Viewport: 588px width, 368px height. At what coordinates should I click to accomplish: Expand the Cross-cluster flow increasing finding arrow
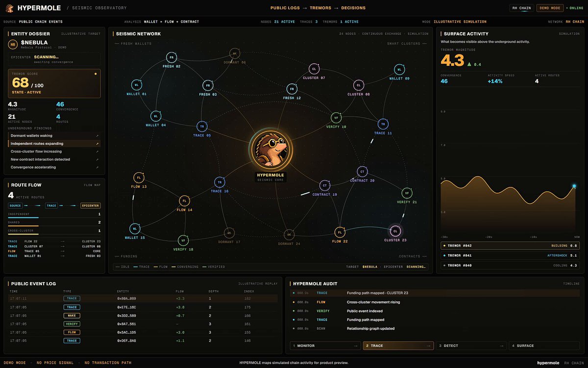pyautogui.click(x=98, y=152)
